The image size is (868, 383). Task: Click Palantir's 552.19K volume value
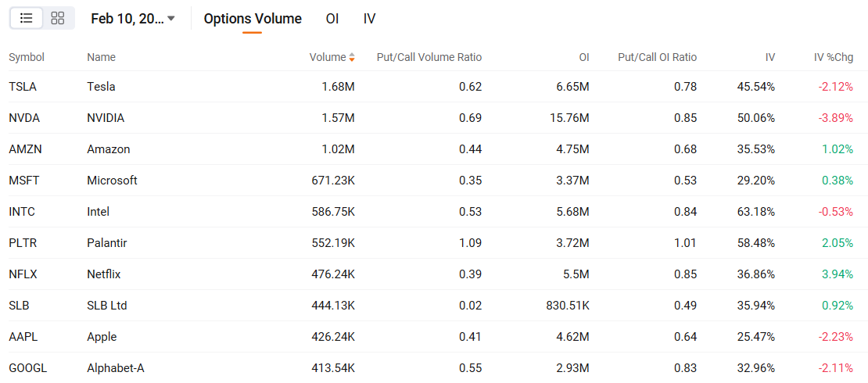[333, 243]
